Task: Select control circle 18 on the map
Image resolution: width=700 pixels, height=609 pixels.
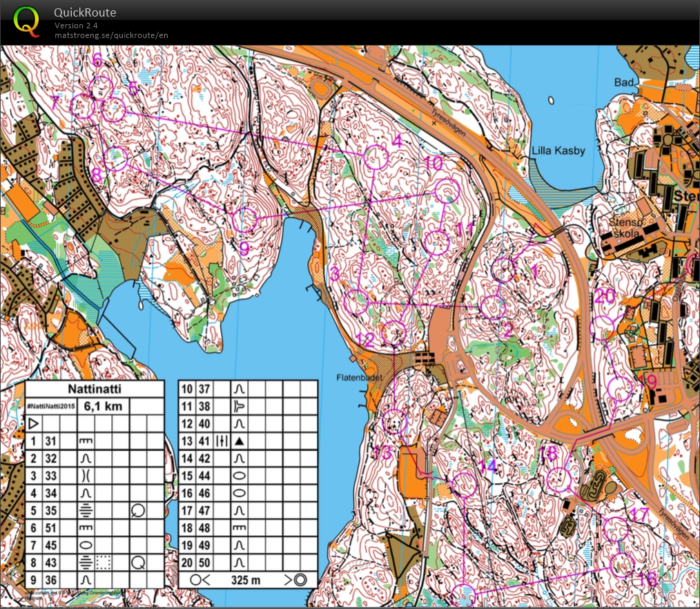Action: point(559,480)
